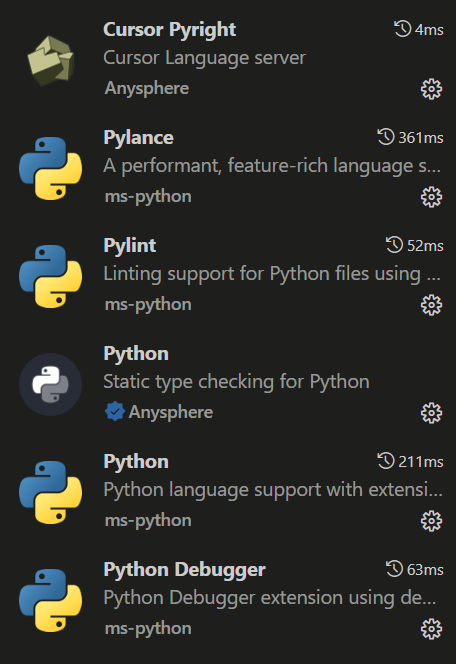Screen dimensions: 456x664
Task: Open the Pylance extension title
Action: [138, 138]
